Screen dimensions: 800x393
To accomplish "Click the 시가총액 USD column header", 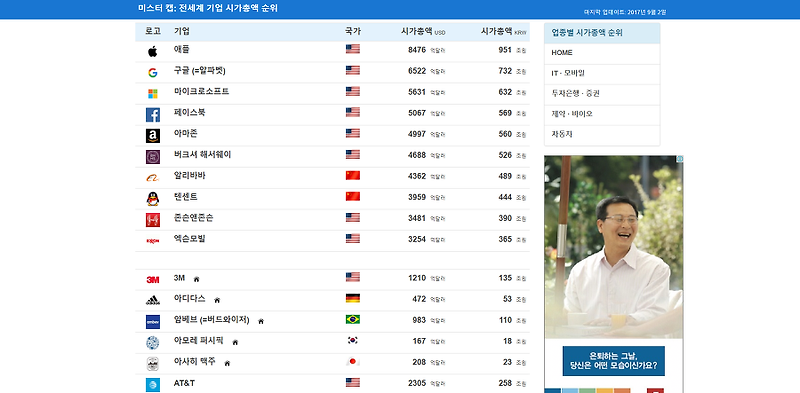I will pyautogui.click(x=423, y=32).
